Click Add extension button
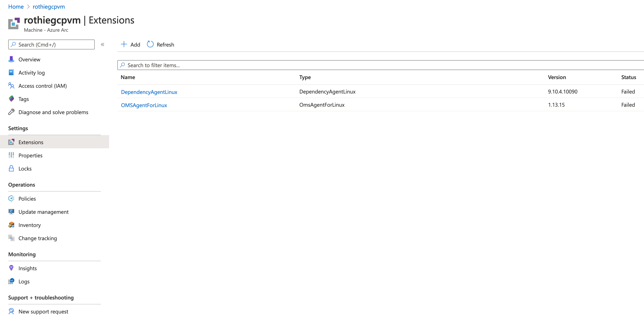This screenshot has width=644, height=325. pyautogui.click(x=131, y=44)
